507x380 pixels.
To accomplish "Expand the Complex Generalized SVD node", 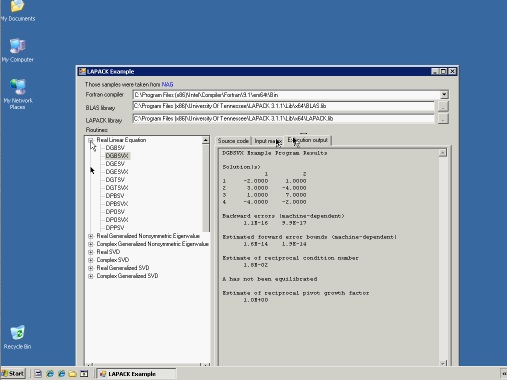I will coord(90,276).
